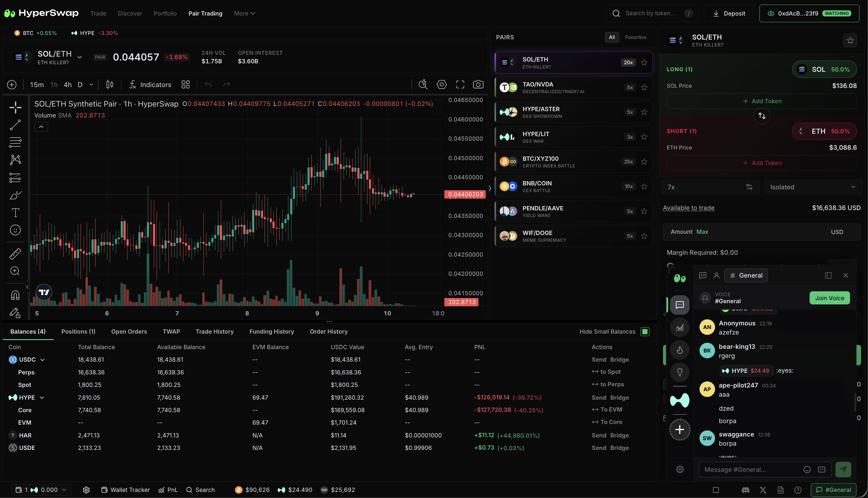Click the Deposit button
Image resolution: width=868 pixels, height=498 pixels.
729,13
